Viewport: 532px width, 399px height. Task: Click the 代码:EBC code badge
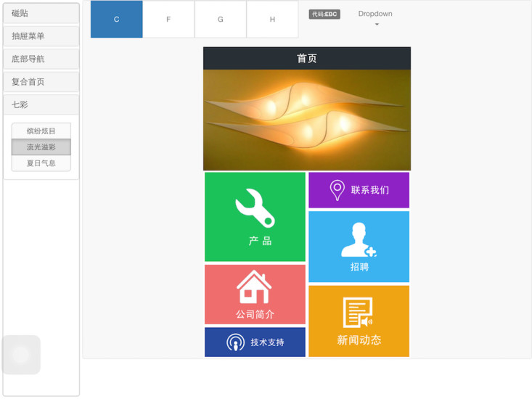coord(324,15)
